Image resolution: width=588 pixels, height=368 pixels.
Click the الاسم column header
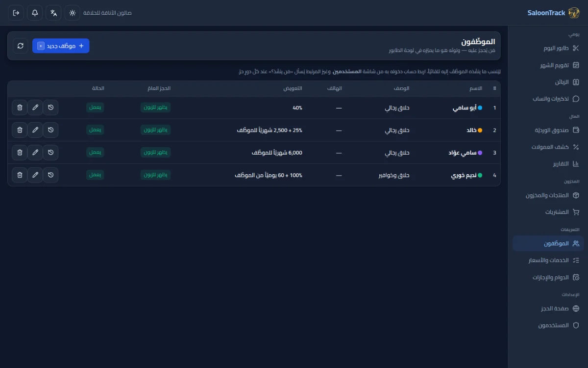click(x=476, y=88)
